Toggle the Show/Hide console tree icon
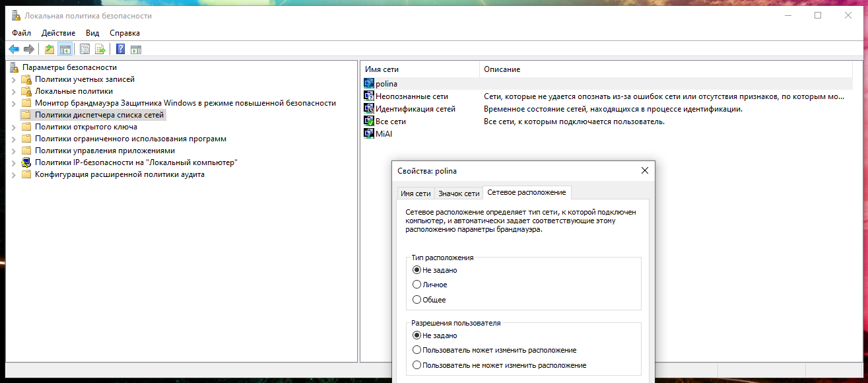 click(65, 49)
